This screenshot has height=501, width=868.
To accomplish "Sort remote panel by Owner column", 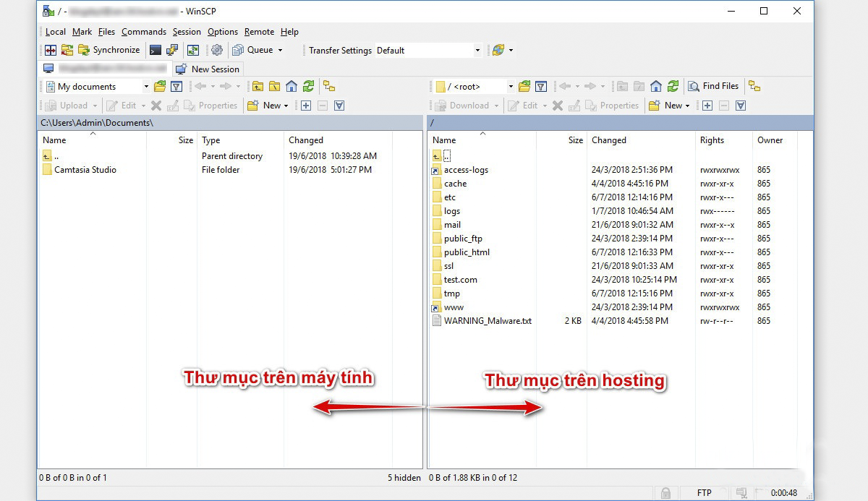I will point(774,140).
